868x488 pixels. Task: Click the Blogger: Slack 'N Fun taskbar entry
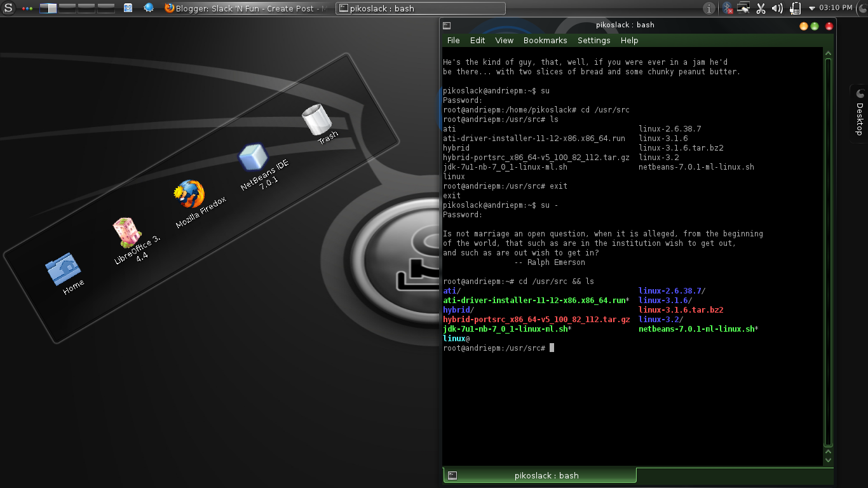[x=248, y=8]
